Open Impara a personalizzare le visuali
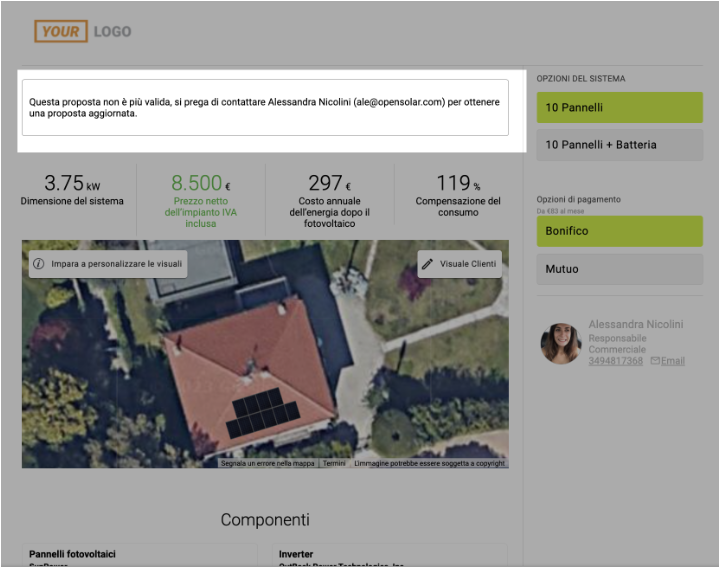Image resolution: width=722 pixels, height=572 pixels. click(x=108, y=264)
